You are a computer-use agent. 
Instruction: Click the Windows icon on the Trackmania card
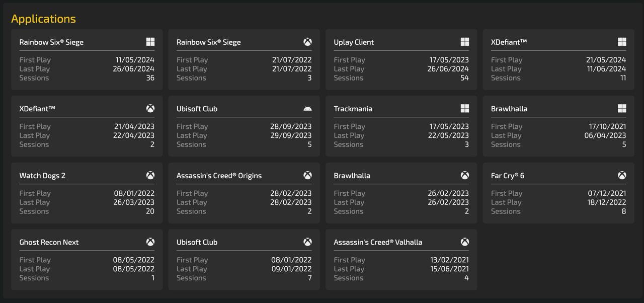click(x=464, y=109)
